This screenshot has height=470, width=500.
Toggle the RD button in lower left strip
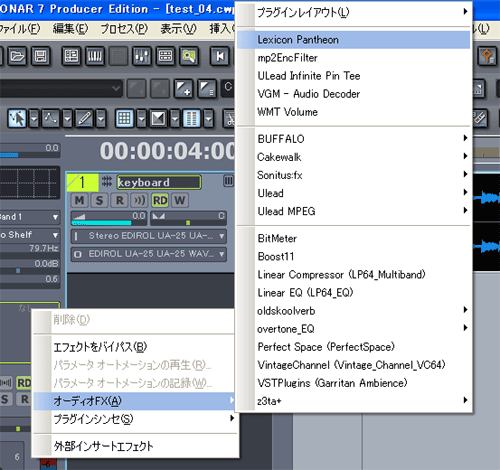tap(23, 383)
